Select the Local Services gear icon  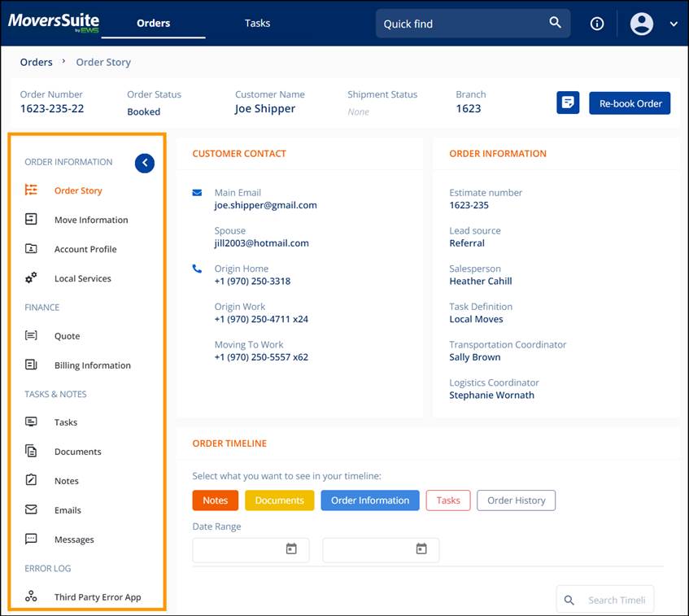tap(31, 277)
